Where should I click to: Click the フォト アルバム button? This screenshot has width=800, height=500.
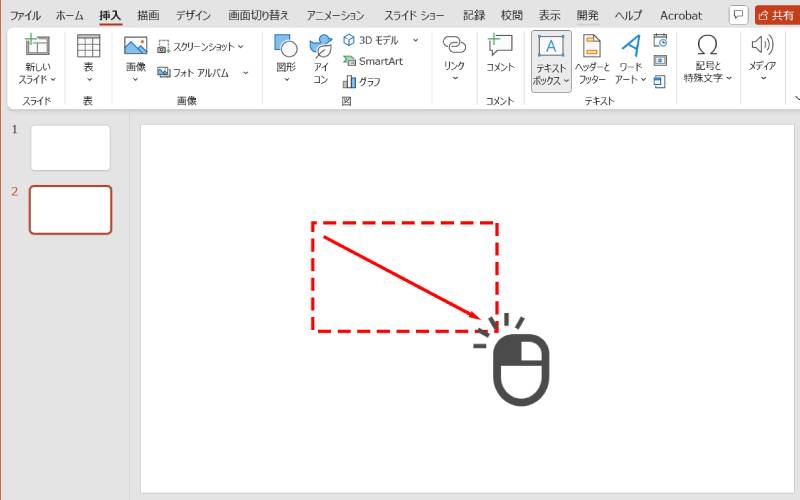coord(193,72)
